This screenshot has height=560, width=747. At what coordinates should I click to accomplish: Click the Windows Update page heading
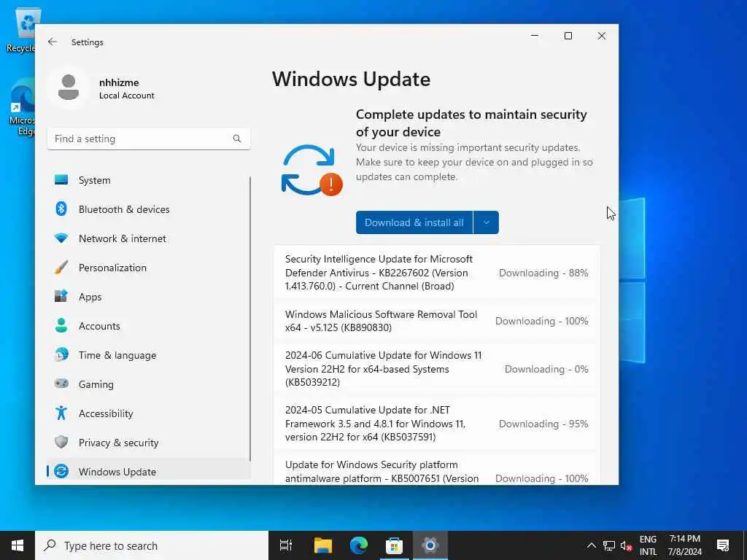click(x=351, y=79)
